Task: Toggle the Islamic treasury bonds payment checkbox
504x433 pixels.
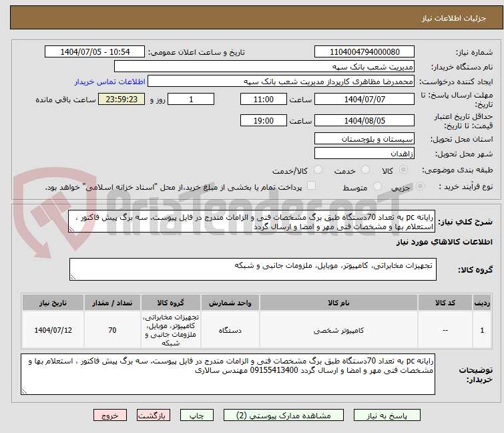Action: (x=311, y=186)
